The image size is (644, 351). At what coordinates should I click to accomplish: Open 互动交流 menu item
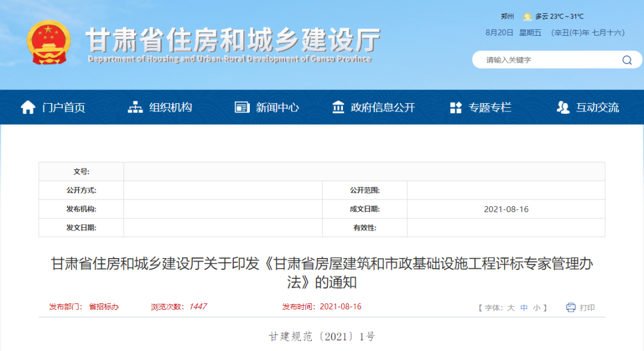click(x=597, y=107)
